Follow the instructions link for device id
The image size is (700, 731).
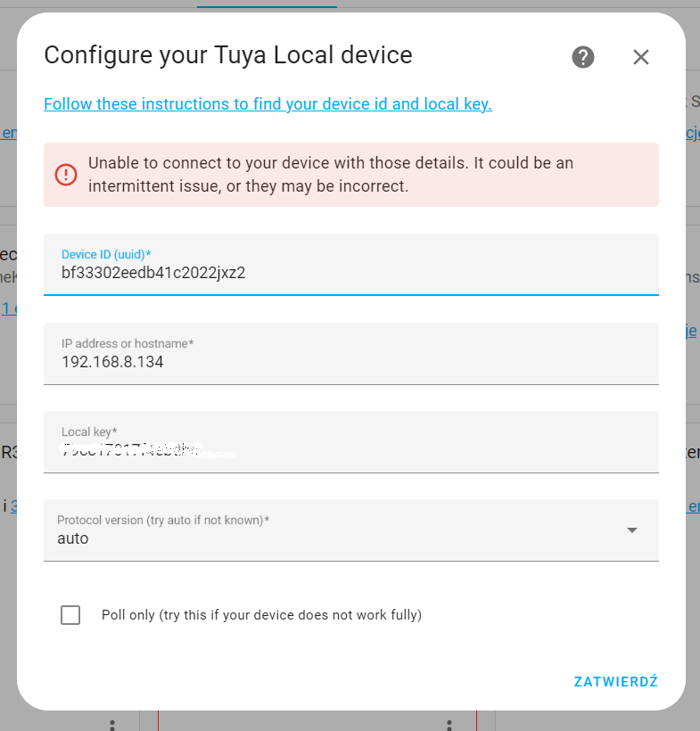click(x=268, y=104)
